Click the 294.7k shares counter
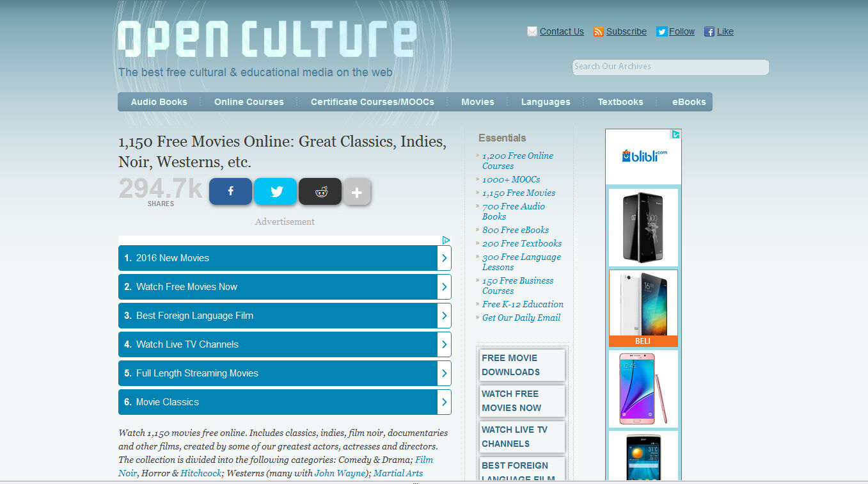This screenshot has width=868, height=484. (x=161, y=191)
